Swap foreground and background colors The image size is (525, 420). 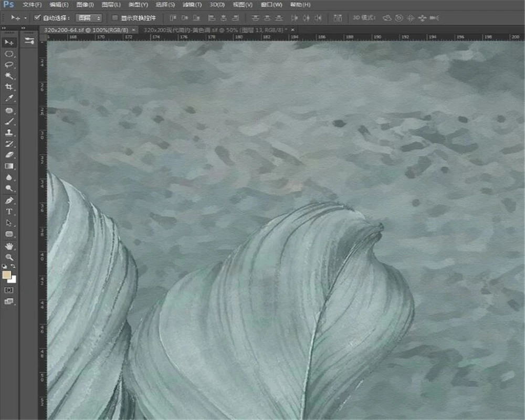tap(13, 266)
